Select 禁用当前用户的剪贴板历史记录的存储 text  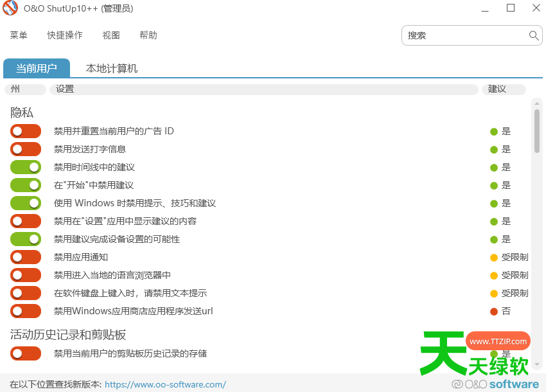point(130,353)
